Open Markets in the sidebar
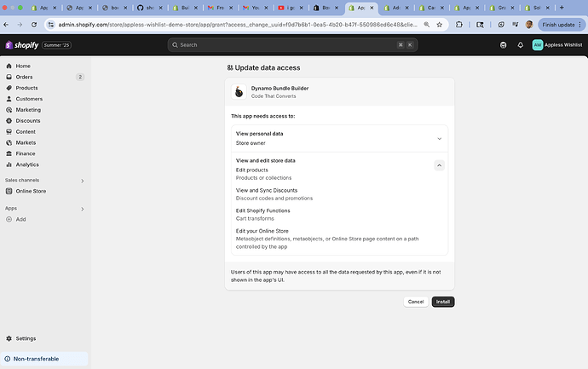Screen dimensions: 588x369 point(26,142)
